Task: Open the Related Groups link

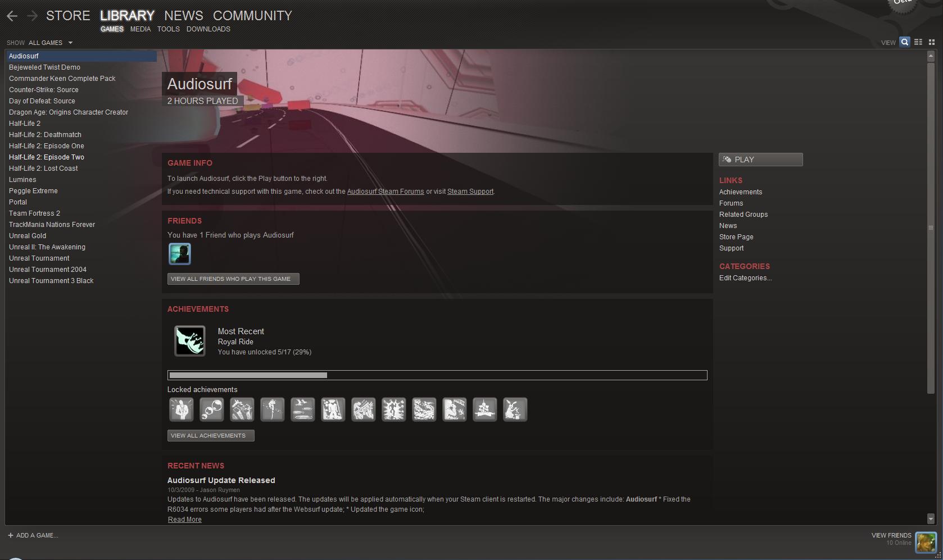Action: 743,215
